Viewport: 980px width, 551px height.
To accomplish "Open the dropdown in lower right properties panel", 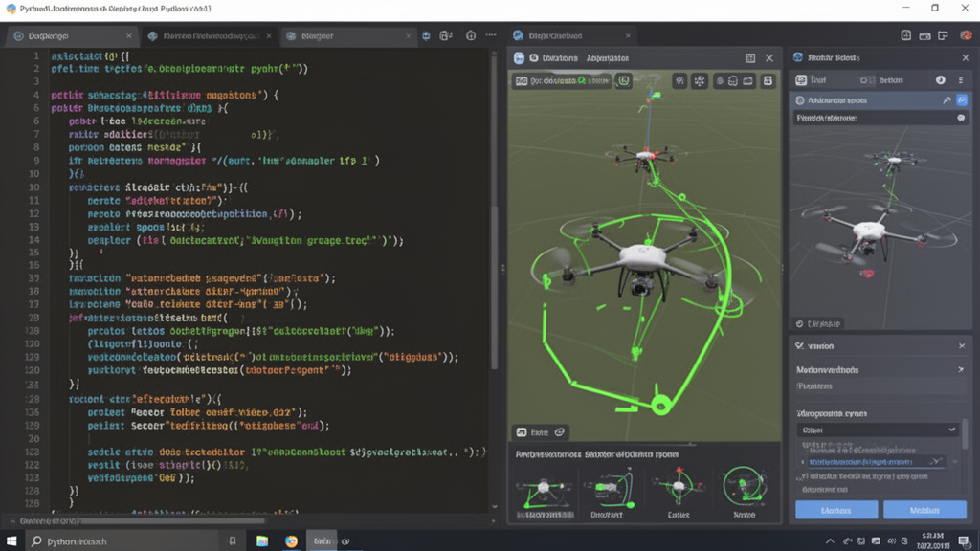I will tap(877, 430).
